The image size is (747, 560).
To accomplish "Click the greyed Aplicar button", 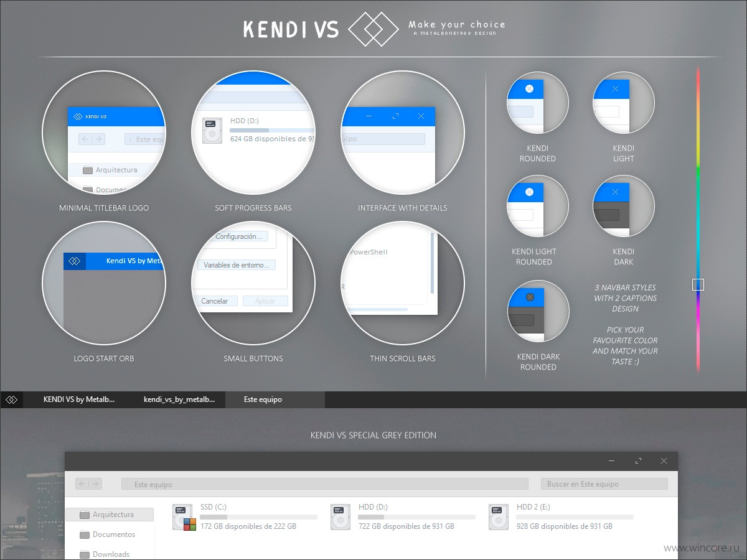I will click(265, 301).
